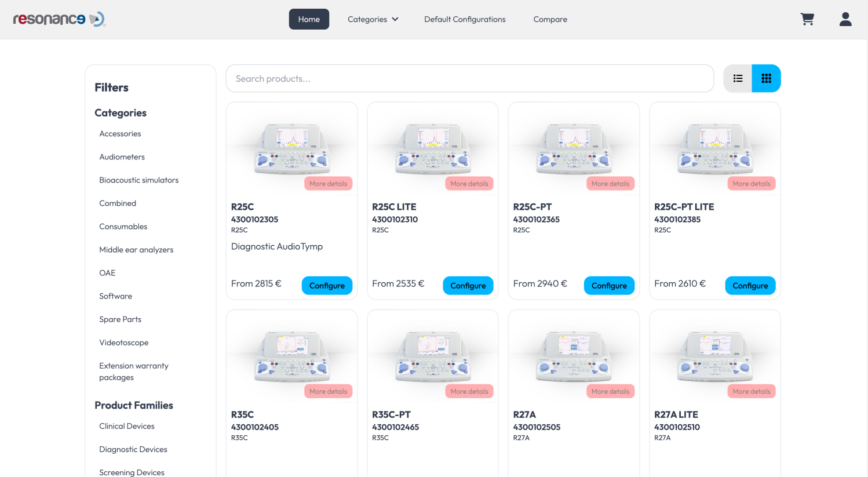Image resolution: width=868 pixels, height=477 pixels.
Task: Switch to list view layout
Action: pos(738,78)
